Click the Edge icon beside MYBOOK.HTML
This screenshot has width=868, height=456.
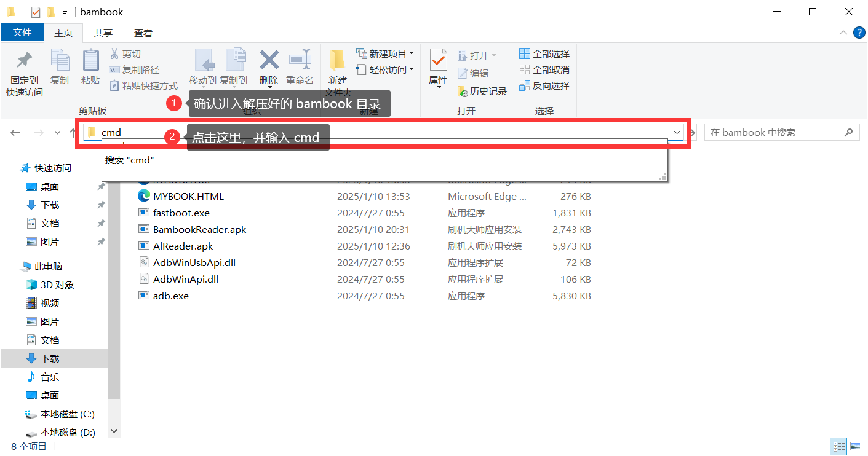pyautogui.click(x=144, y=196)
